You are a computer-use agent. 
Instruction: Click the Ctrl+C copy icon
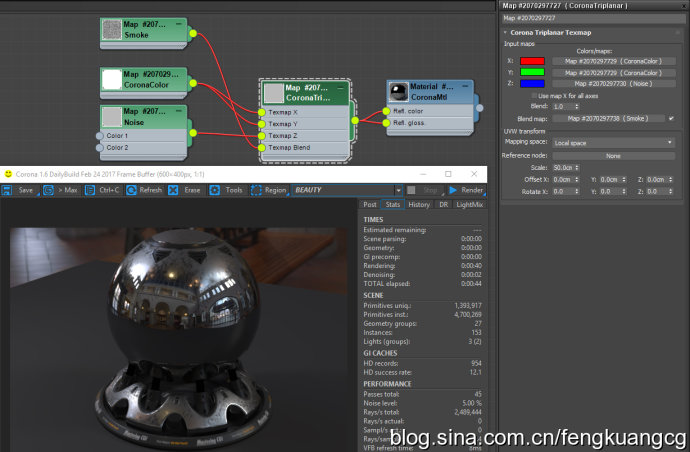point(90,190)
